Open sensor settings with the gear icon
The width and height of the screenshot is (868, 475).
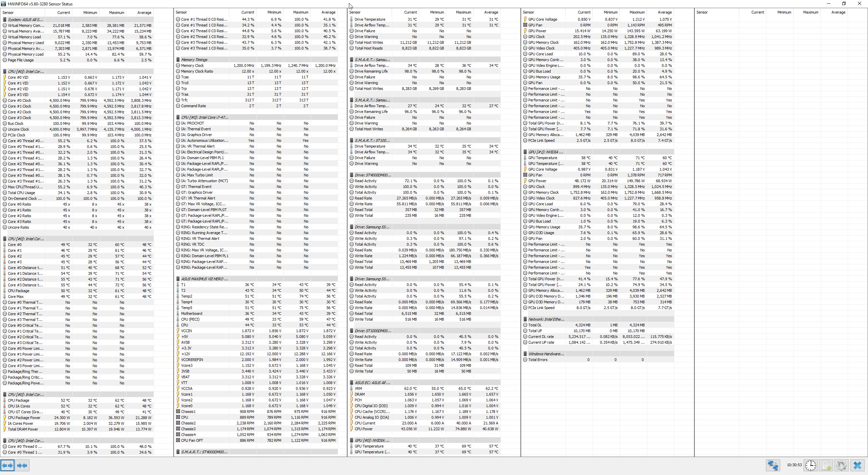(x=842, y=465)
